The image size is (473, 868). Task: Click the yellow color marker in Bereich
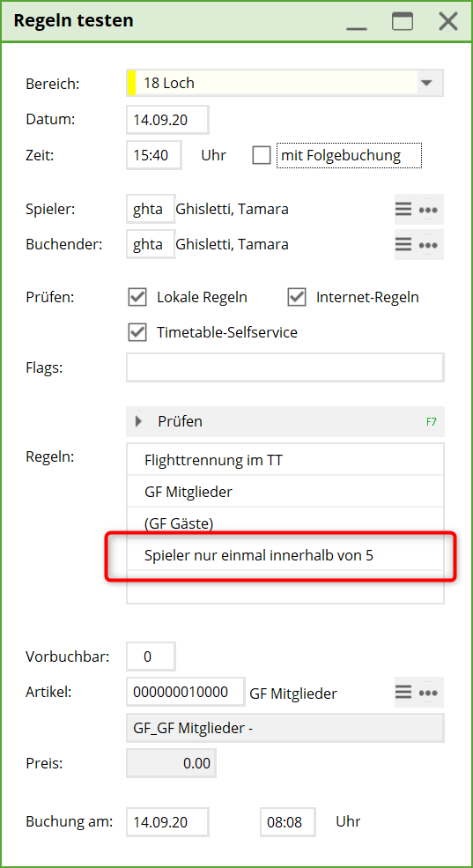pyautogui.click(x=131, y=83)
